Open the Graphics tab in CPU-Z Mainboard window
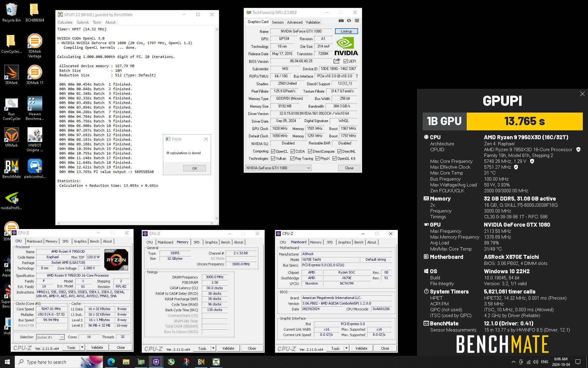Image resolution: width=588 pixels, height=368 pixels. click(x=345, y=242)
